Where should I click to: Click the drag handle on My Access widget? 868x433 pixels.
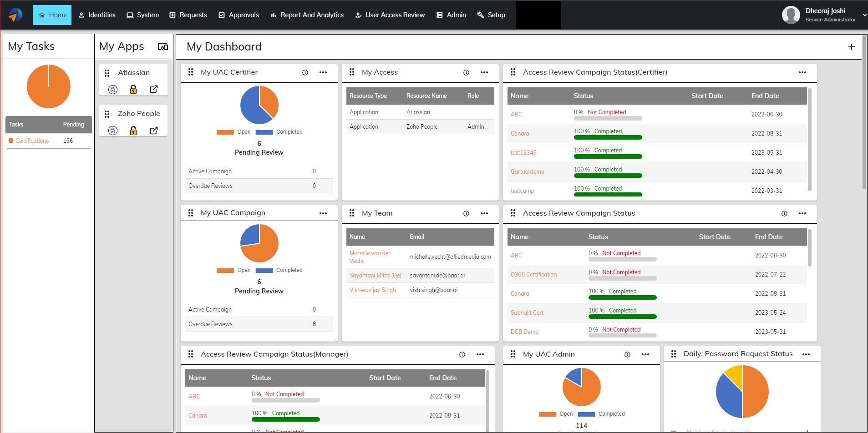(x=352, y=72)
